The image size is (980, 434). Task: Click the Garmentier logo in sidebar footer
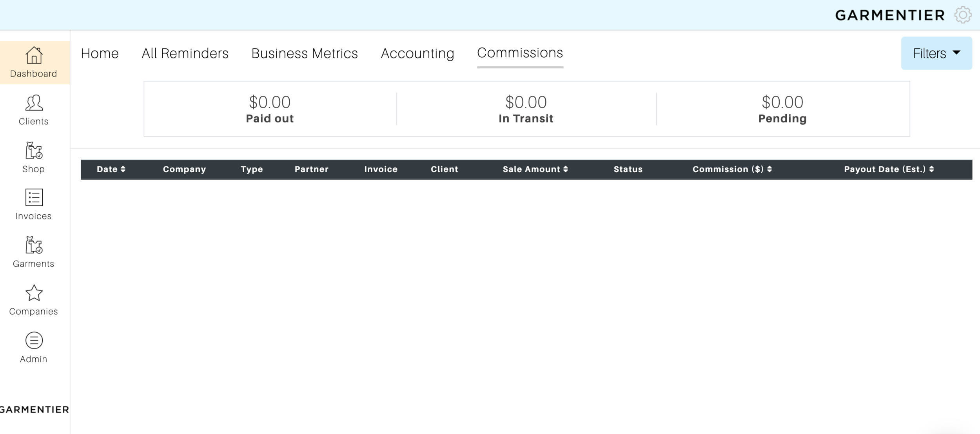pyautogui.click(x=34, y=410)
